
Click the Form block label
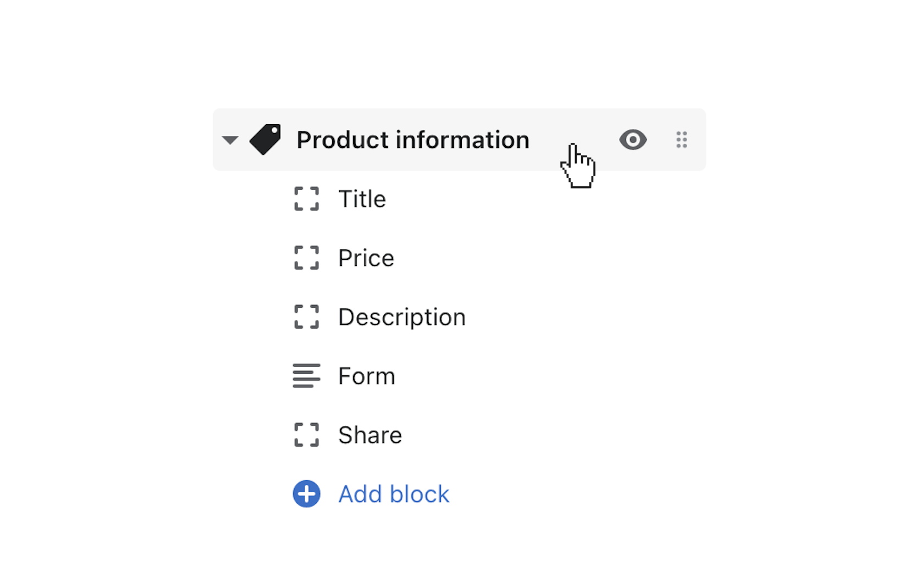[x=366, y=376]
